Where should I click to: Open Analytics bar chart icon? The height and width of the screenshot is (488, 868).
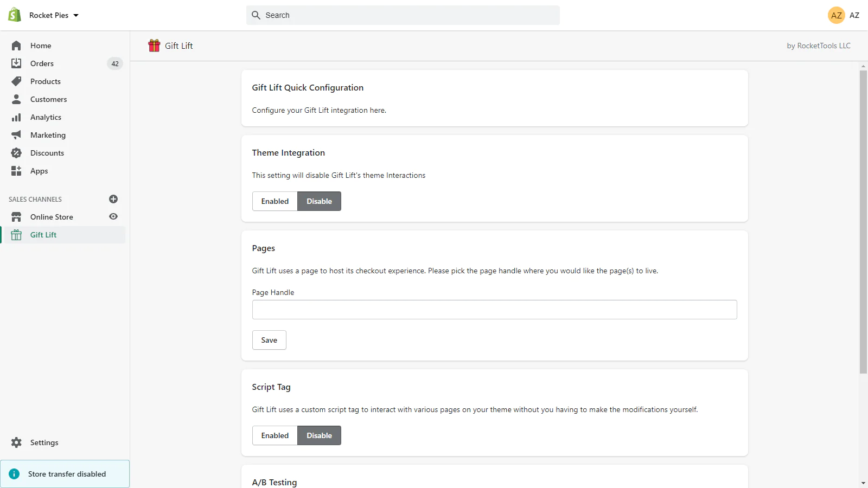pyautogui.click(x=16, y=117)
